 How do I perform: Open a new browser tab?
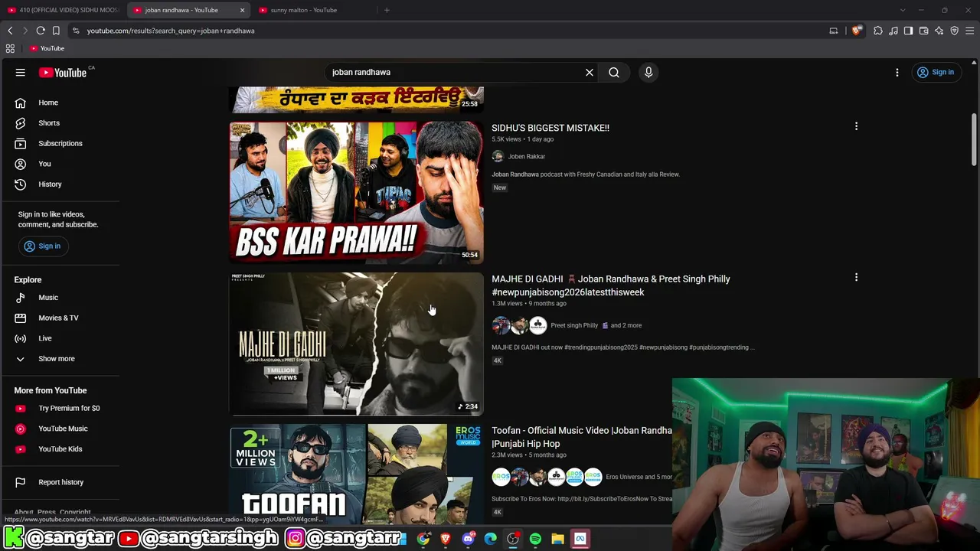387,10
